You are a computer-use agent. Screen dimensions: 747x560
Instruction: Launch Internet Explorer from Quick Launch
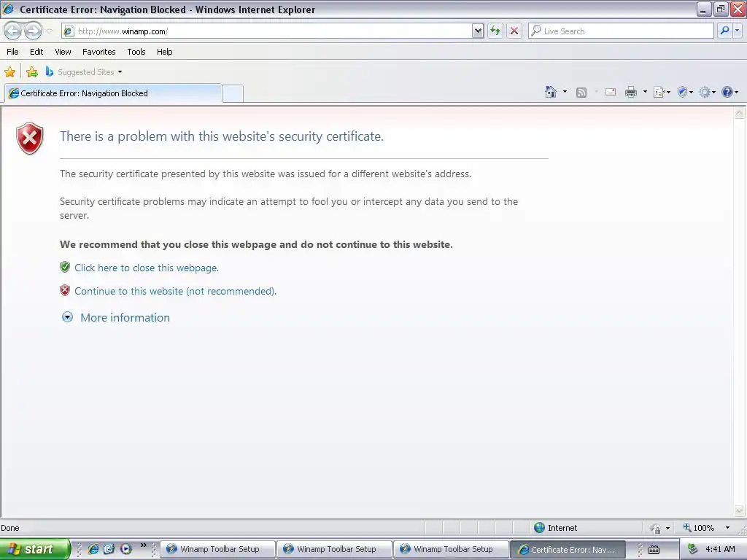93,549
